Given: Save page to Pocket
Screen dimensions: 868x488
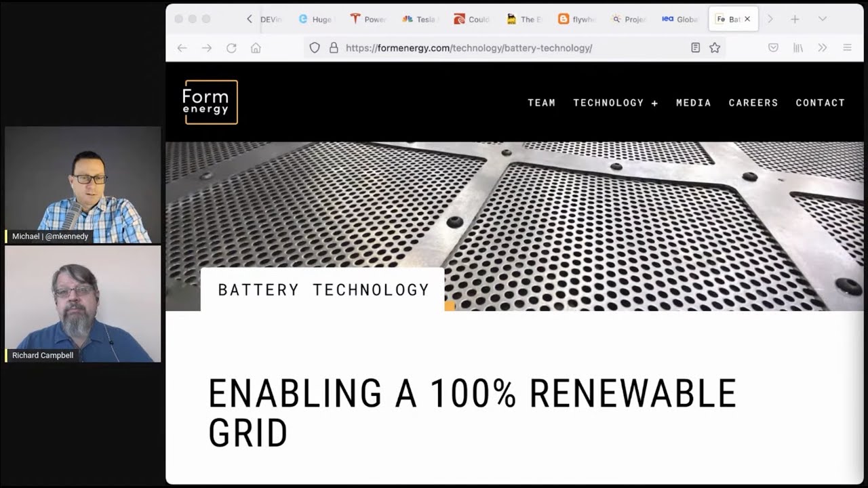Looking at the screenshot, I should click(773, 48).
